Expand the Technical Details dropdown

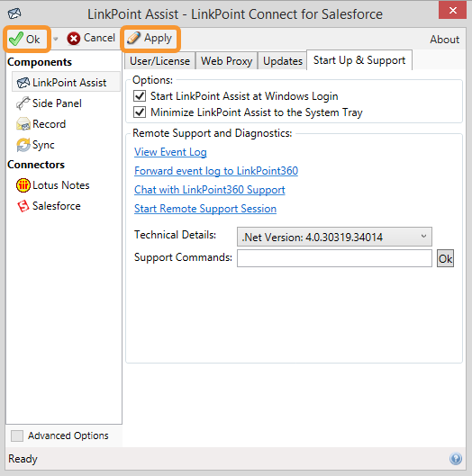334,237
